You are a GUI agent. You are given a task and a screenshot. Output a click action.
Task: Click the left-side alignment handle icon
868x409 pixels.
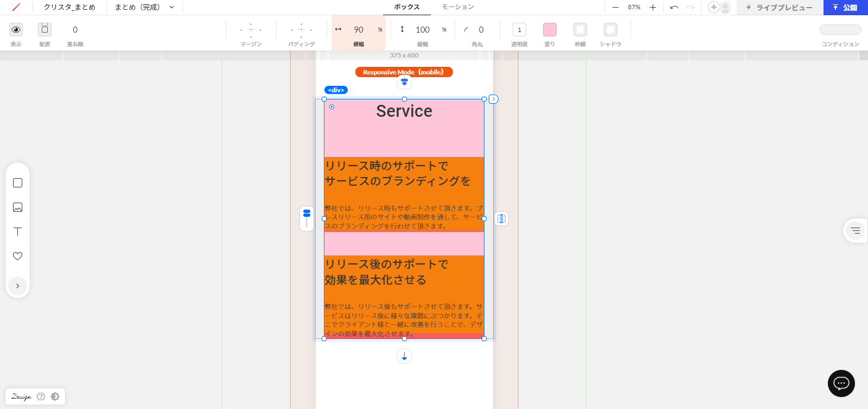pyautogui.click(x=307, y=218)
